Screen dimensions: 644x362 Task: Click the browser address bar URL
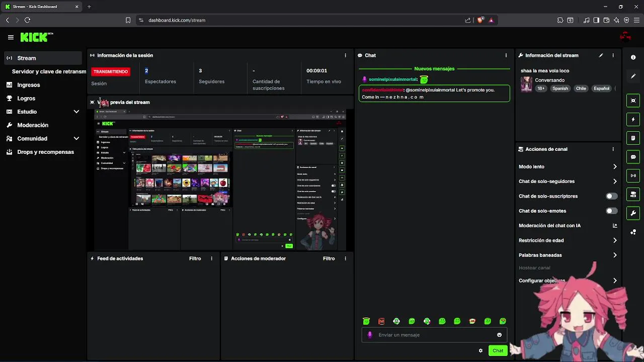tap(177, 20)
